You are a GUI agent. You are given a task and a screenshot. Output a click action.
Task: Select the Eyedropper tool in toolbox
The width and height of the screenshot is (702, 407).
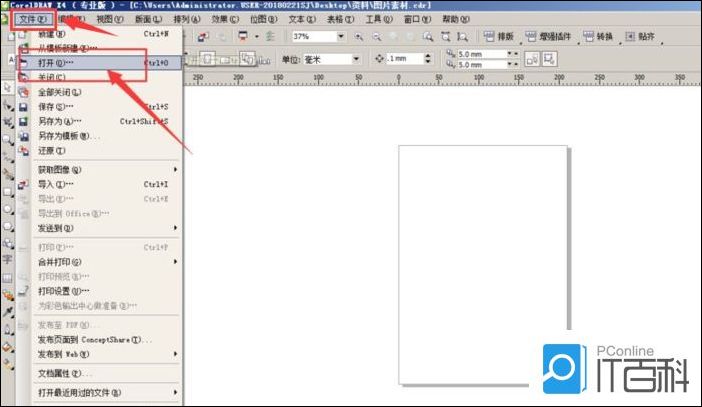(x=8, y=312)
